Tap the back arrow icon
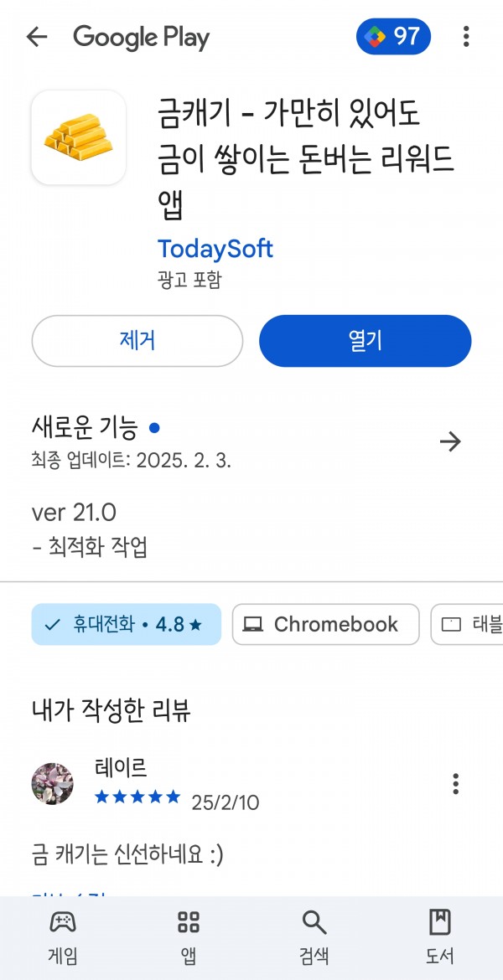Screen dimensions: 503x980 coord(37,37)
